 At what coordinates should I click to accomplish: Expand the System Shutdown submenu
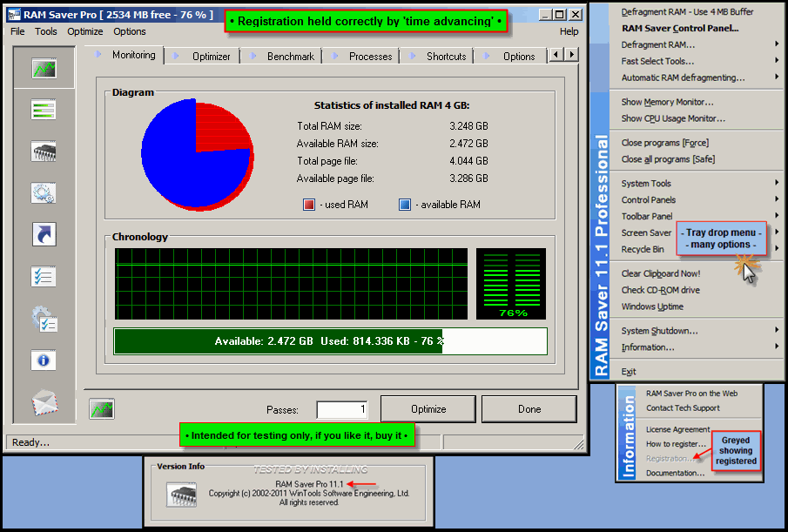tap(659, 331)
